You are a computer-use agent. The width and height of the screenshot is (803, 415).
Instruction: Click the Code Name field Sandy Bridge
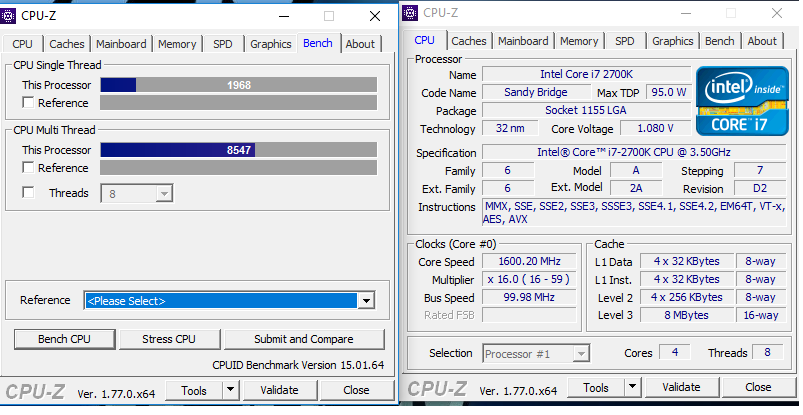[x=536, y=92]
